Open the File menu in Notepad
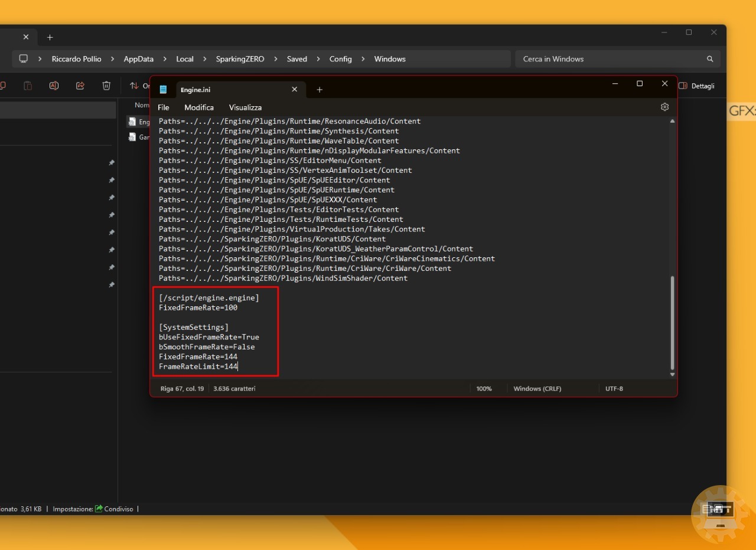The height and width of the screenshot is (550, 756). [164, 107]
